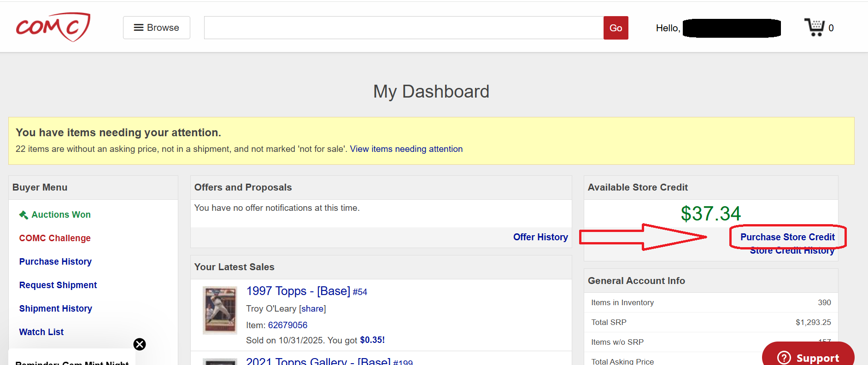Screen dimensions: 868x365
Task: Open View items needing attention link
Action: pos(406,149)
